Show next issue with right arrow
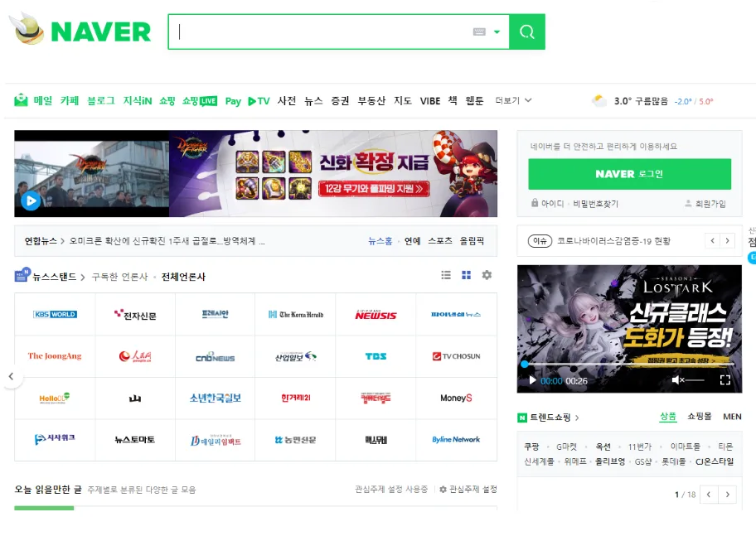The height and width of the screenshot is (541, 756). coord(727,240)
